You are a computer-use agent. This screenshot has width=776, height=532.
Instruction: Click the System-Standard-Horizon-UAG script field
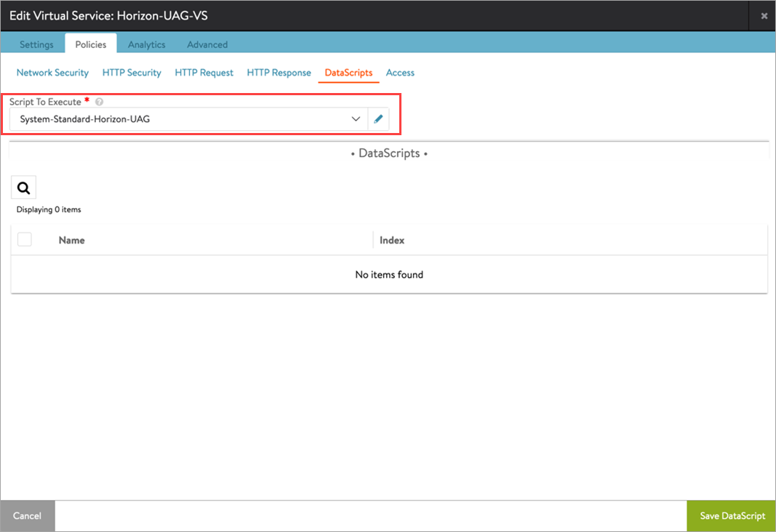click(x=188, y=119)
